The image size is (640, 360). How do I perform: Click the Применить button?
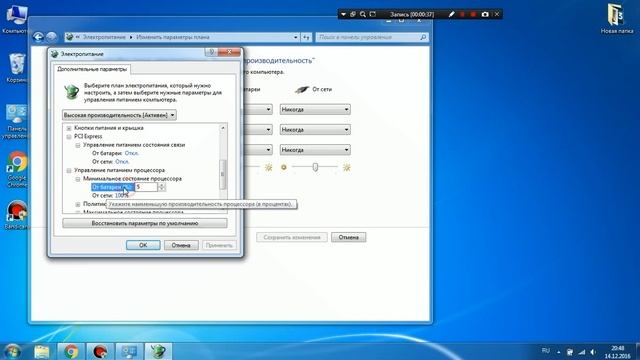coord(219,245)
